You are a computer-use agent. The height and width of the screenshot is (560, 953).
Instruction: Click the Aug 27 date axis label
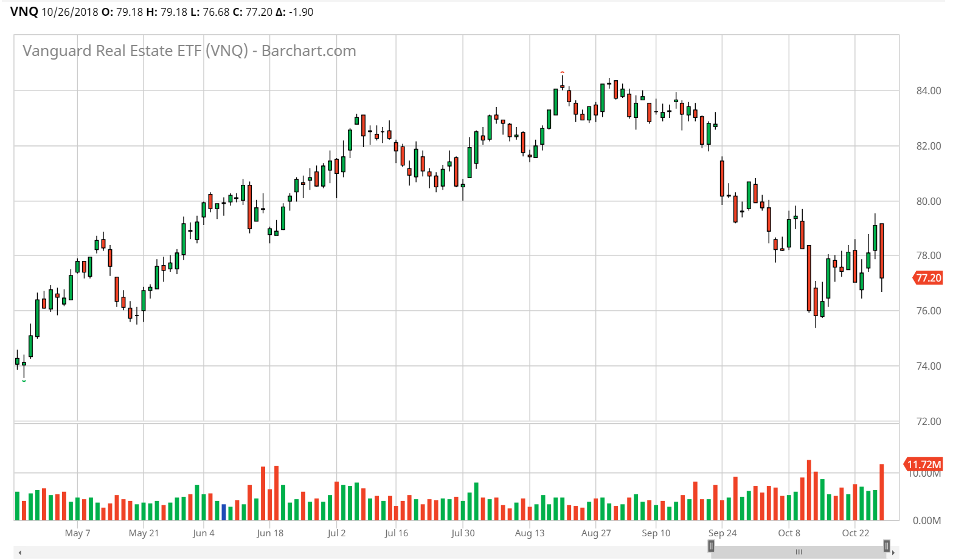point(596,533)
